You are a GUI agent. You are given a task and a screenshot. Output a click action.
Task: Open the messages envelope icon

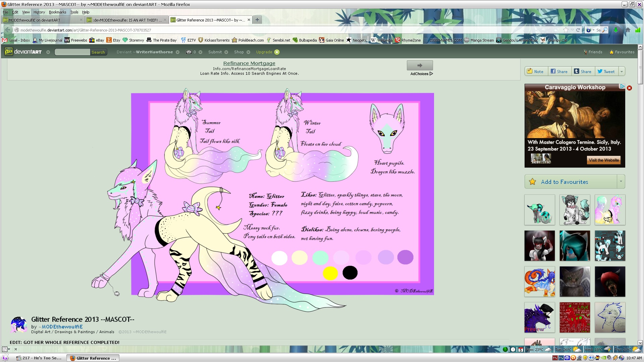pyautogui.click(x=189, y=52)
